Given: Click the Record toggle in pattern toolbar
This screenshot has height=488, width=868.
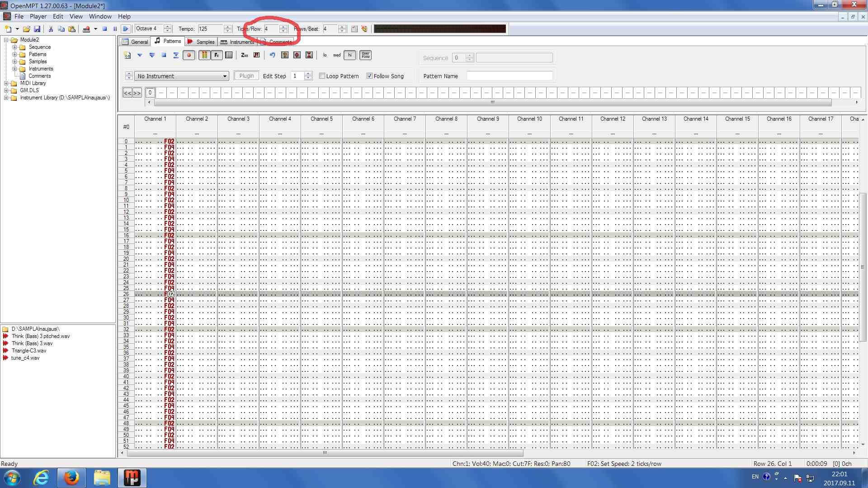Looking at the screenshot, I should [189, 55].
